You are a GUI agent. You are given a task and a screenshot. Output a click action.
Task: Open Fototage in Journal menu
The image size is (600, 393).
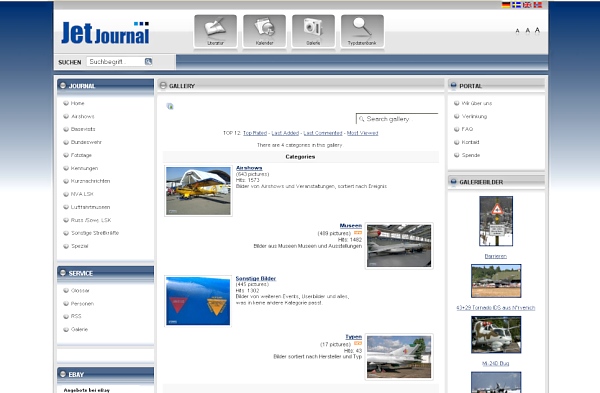[x=81, y=155]
